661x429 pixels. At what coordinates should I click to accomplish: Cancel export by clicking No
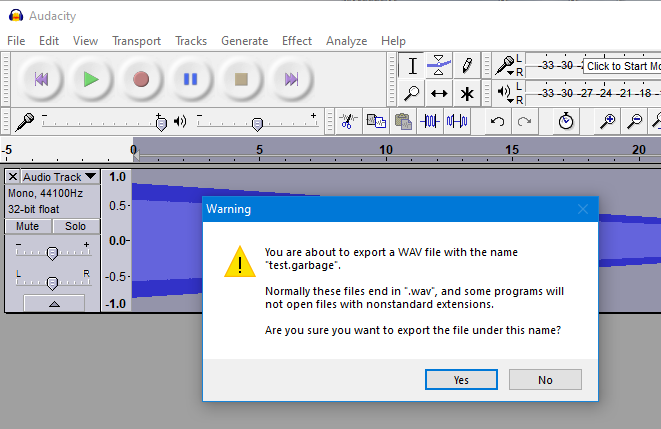click(x=545, y=380)
